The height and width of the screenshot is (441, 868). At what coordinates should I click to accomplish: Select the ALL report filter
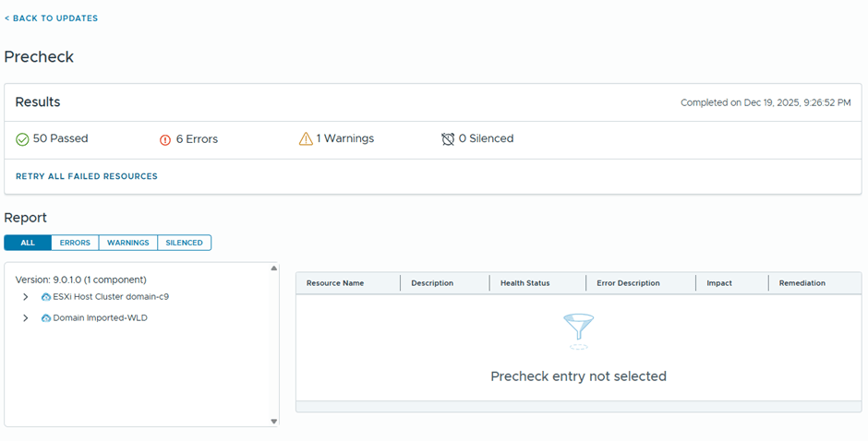pyautogui.click(x=28, y=243)
